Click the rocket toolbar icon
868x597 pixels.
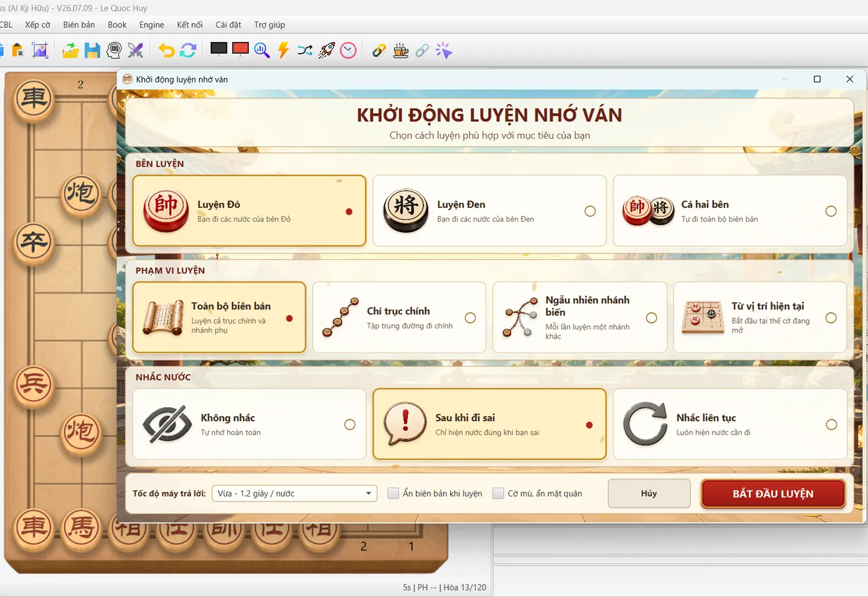click(327, 50)
